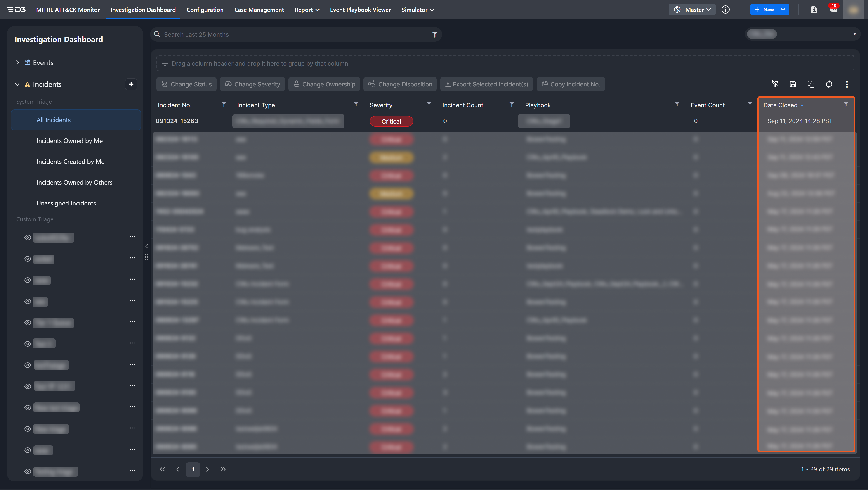Open the vertical three-dot more options menu

[847, 84]
